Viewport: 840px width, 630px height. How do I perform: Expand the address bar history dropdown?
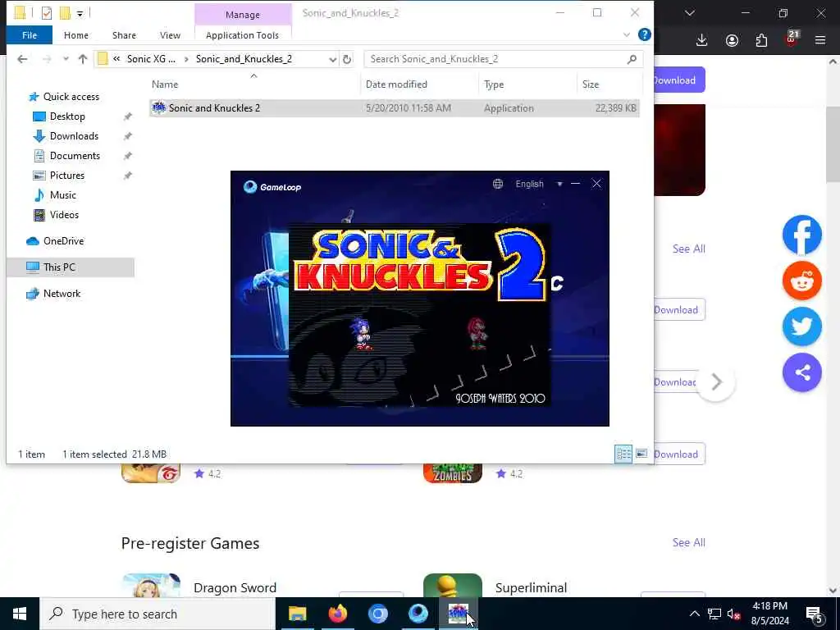333,59
